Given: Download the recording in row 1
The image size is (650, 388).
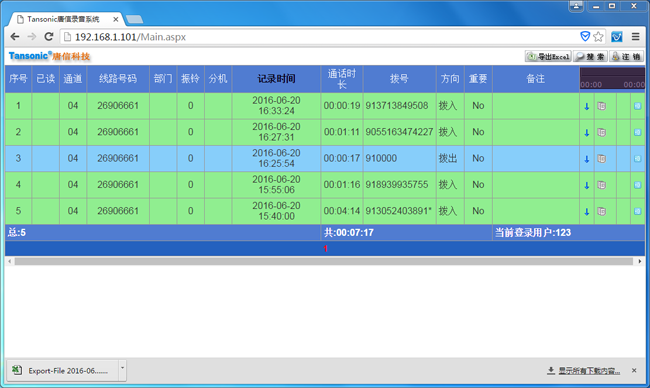Looking at the screenshot, I should (587, 107).
